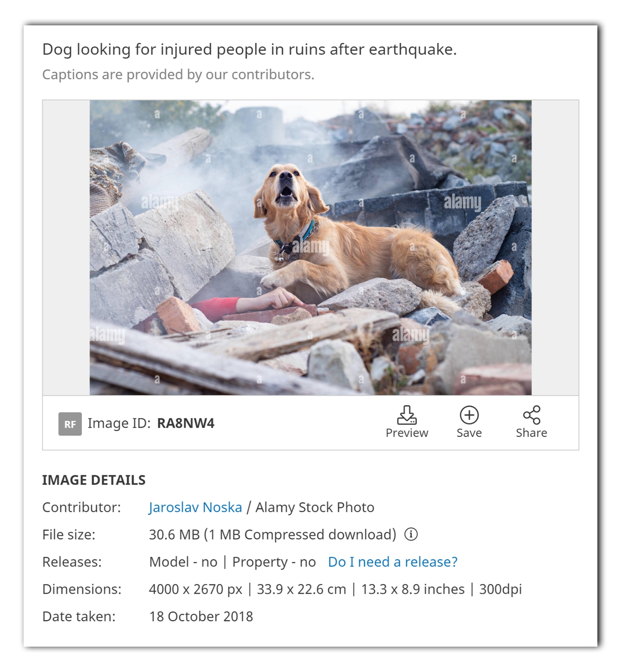Click the rescue dog stock photo

click(x=310, y=247)
